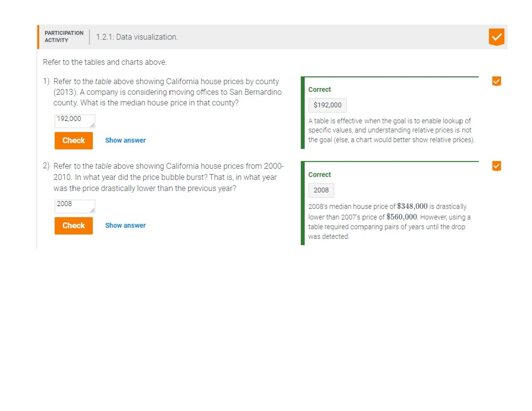Select the $192,000 correct answer chip
The width and height of the screenshot is (532, 411).
pyautogui.click(x=327, y=105)
